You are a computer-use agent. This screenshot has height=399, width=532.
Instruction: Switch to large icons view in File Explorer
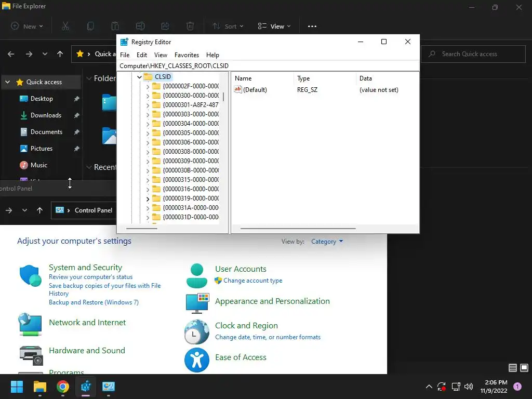pos(524,367)
